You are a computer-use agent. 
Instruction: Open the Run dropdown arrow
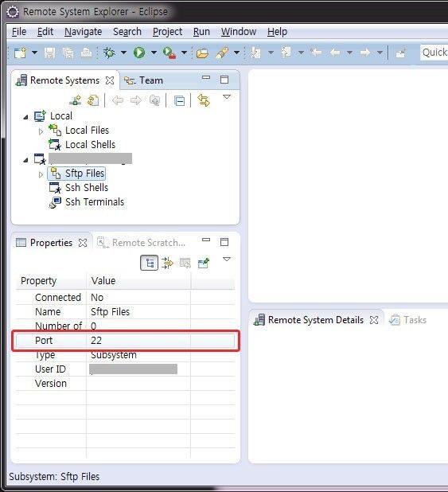coord(154,53)
